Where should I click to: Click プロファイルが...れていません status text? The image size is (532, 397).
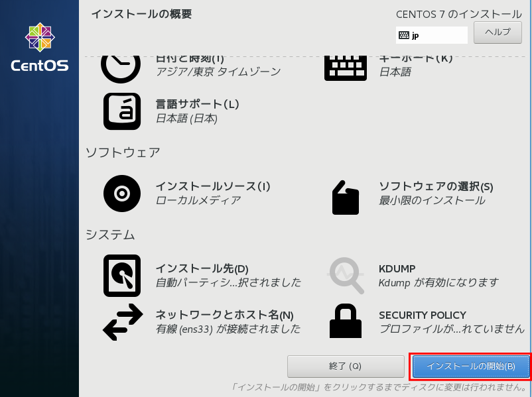[452, 329]
